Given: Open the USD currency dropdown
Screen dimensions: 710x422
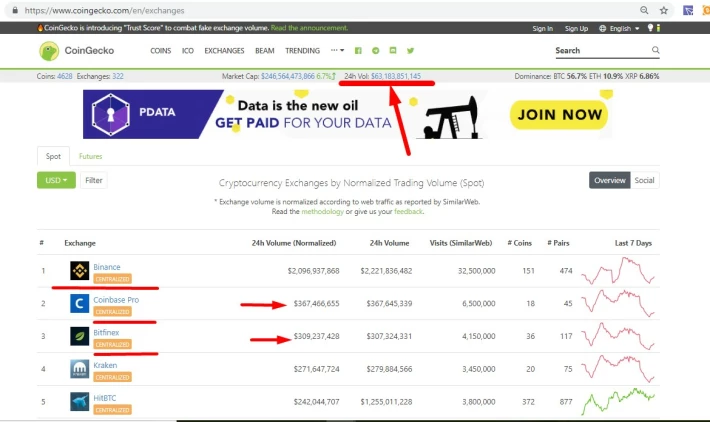Looking at the screenshot, I should coord(56,180).
